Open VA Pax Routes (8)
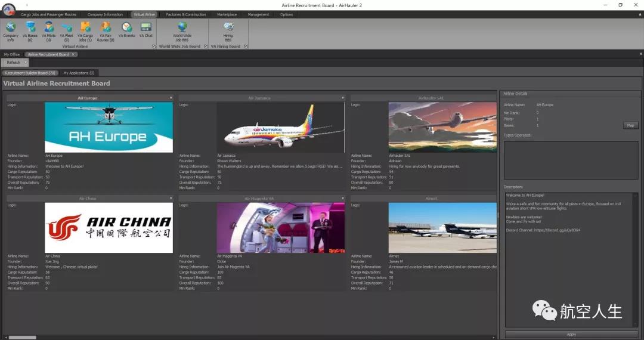Viewport: 644px width, 340px height. coord(106,32)
